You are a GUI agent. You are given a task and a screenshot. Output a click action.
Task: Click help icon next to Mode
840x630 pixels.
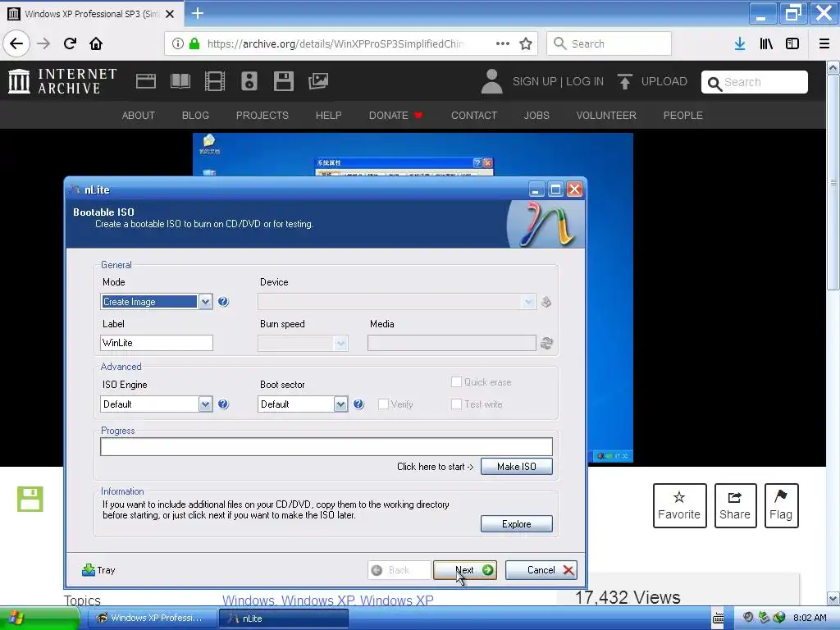point(223,302)
